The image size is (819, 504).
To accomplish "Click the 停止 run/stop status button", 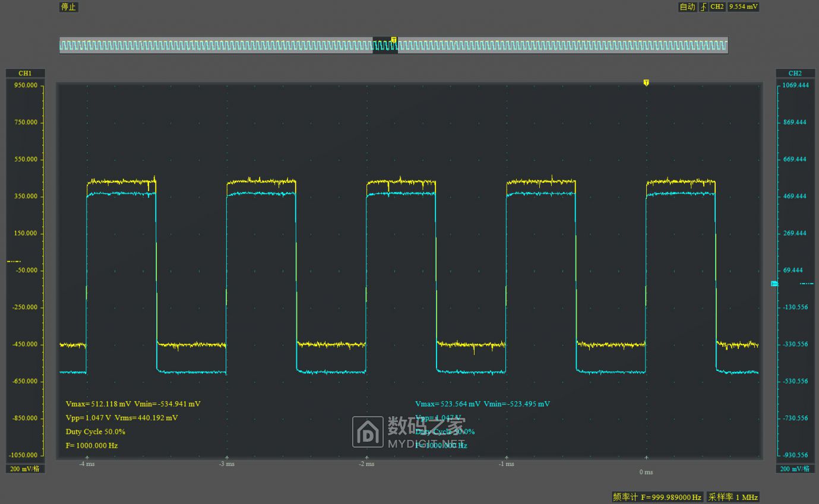I will pos(68,7).
